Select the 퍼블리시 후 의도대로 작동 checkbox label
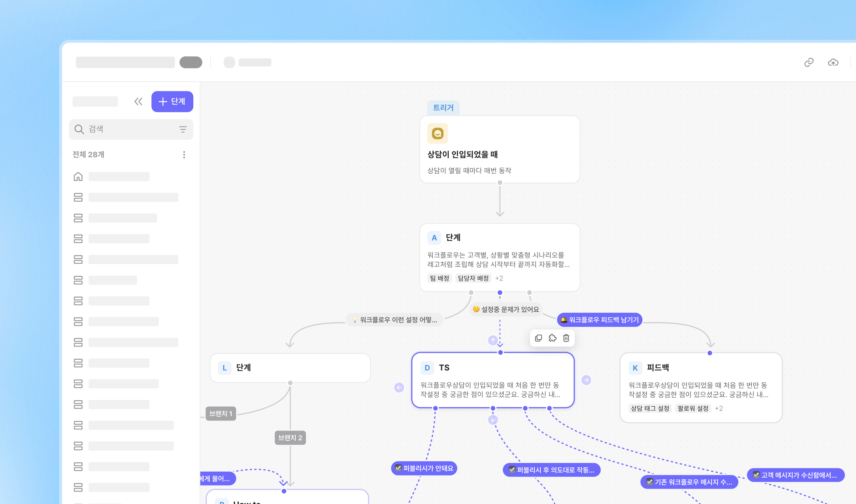The height and width of the screenshot is (504, 856). [x=551, y=470]
